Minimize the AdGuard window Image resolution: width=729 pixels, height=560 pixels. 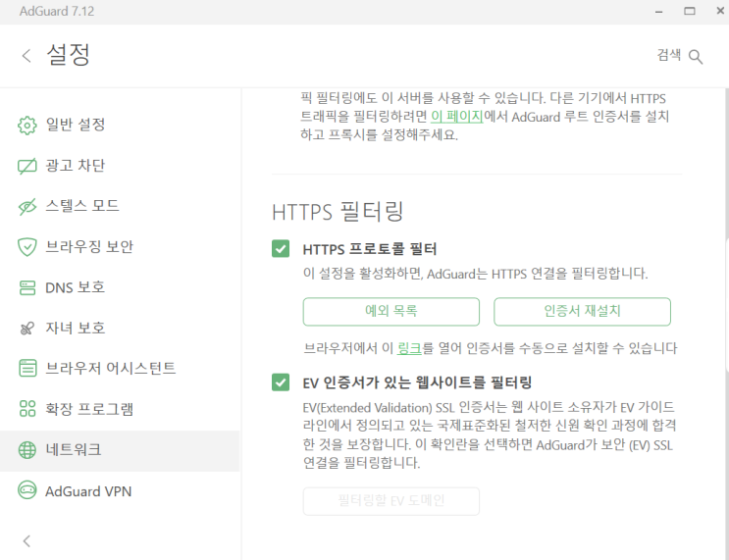(658, 12)
